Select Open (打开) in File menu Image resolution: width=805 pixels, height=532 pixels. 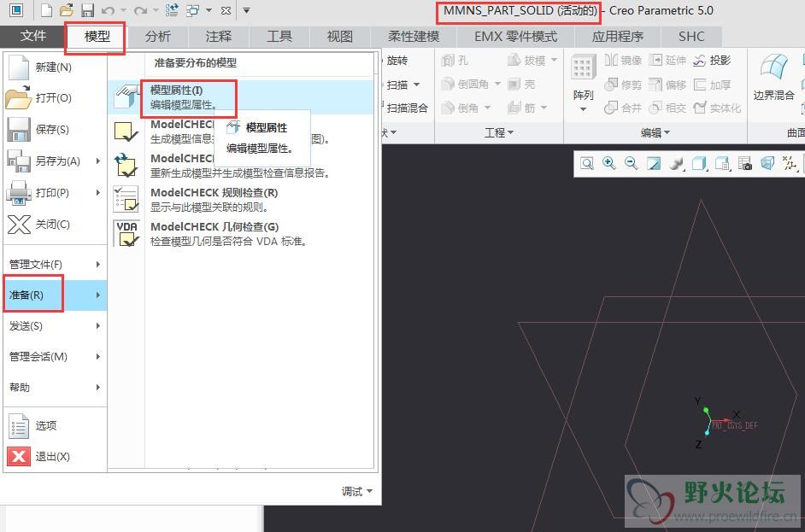tap(55, 98)
